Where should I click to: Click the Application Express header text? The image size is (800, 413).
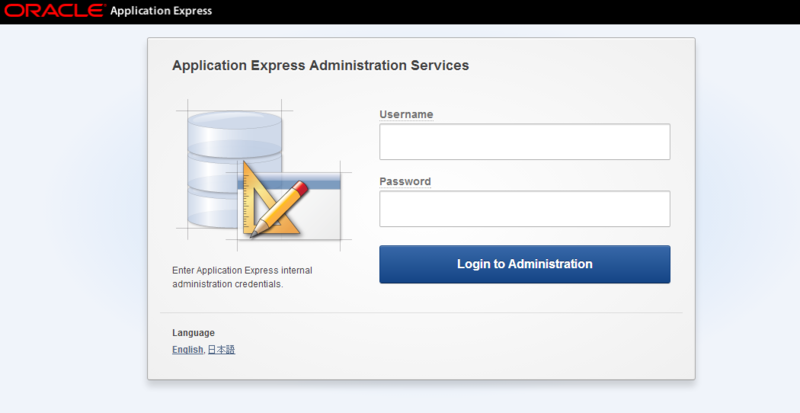[x=161, y=11]
